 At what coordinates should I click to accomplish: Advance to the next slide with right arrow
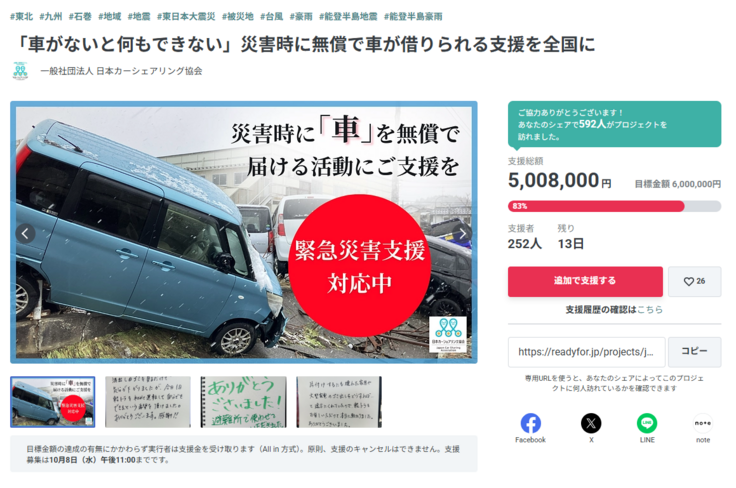(462, 233)
